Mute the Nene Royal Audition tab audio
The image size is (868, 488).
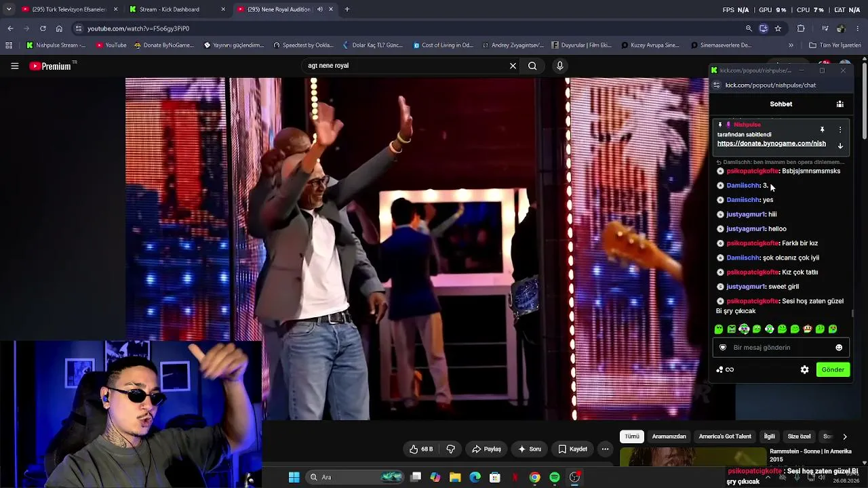[x=319, y=9]
